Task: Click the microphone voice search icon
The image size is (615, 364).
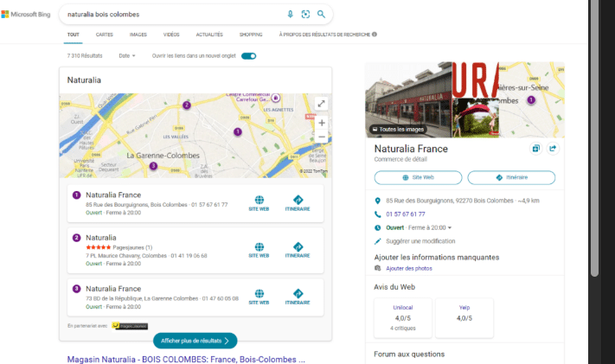Action: pos(290,15)
